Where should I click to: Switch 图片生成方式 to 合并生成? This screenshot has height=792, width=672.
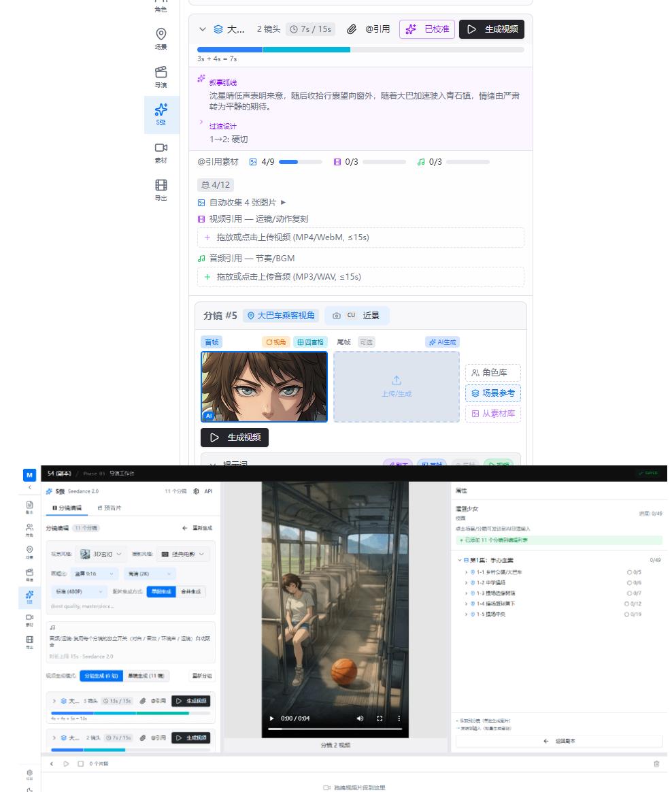point(192,591)
